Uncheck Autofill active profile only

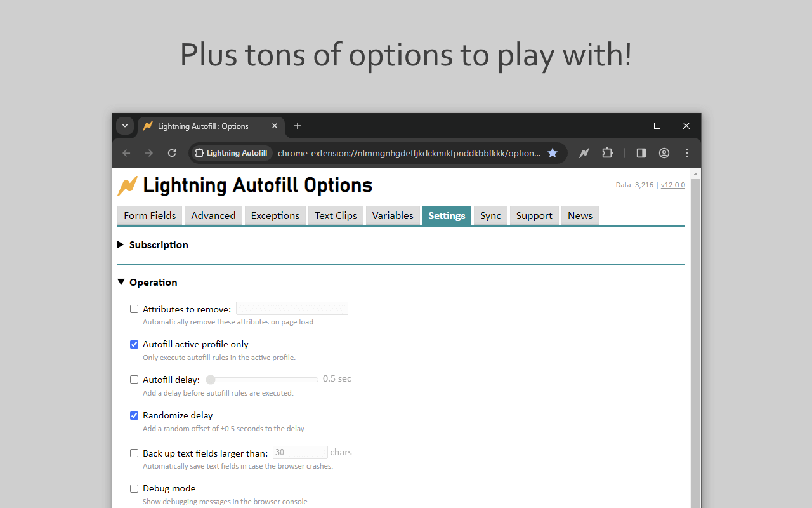pos(134,344)
